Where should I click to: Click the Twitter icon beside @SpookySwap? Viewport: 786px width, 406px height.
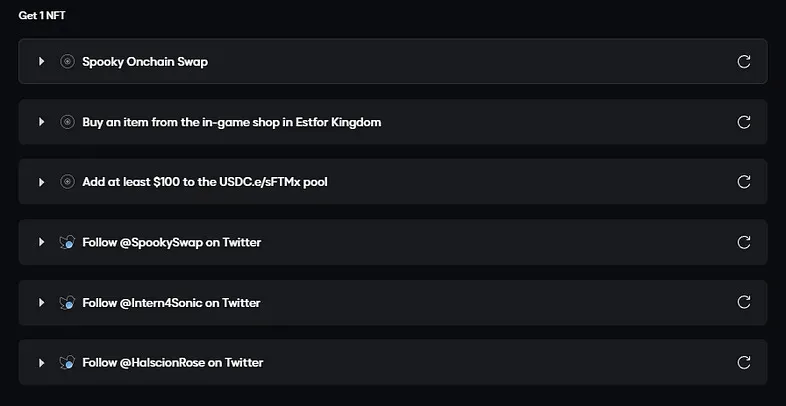[x=67, y=242]
